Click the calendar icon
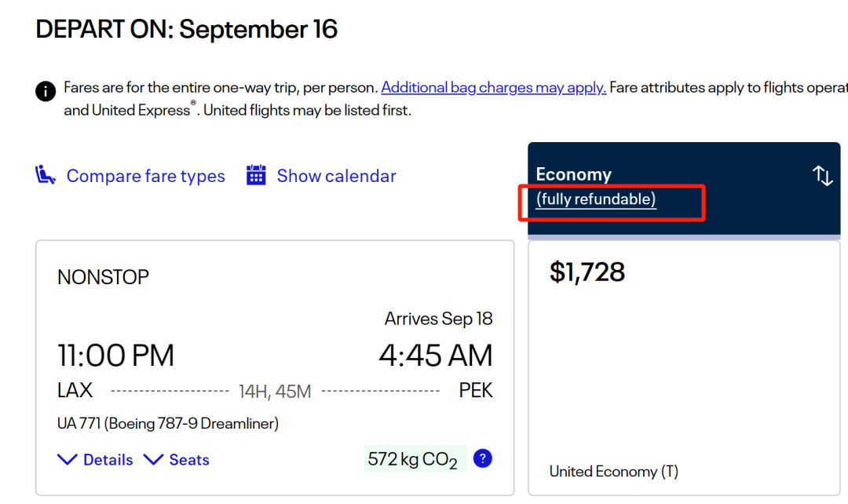The height and width of the screenshot is (504, 848). tap(256, 175)
